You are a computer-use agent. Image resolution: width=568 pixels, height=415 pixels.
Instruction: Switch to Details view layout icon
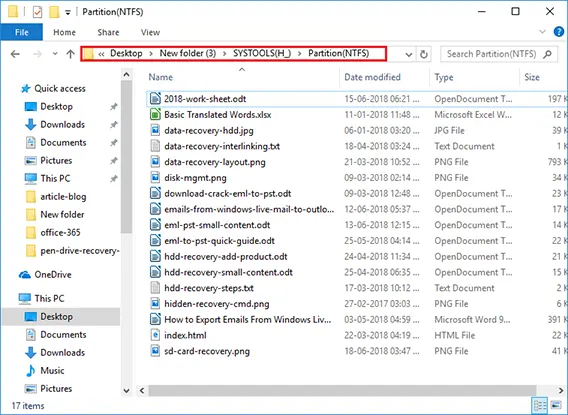click(x=540, y=405)
